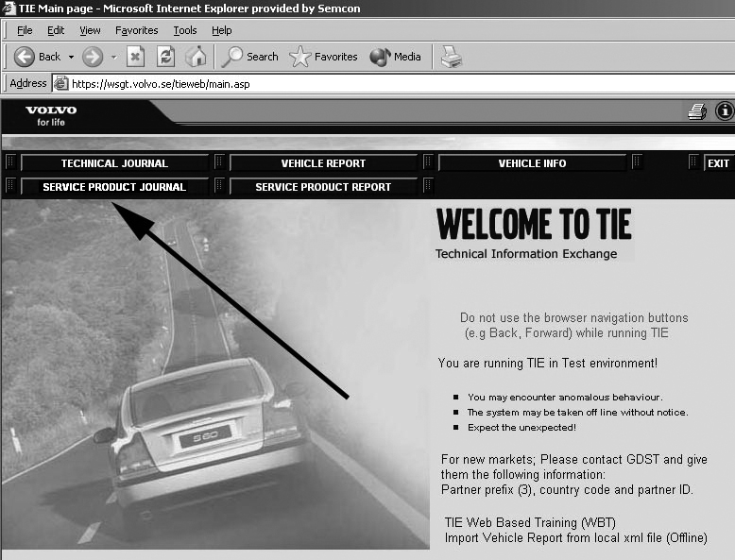Open the Media toolbar button
Image resolution: width=735 pixels, height=560 pixels.
coord(395,57)
